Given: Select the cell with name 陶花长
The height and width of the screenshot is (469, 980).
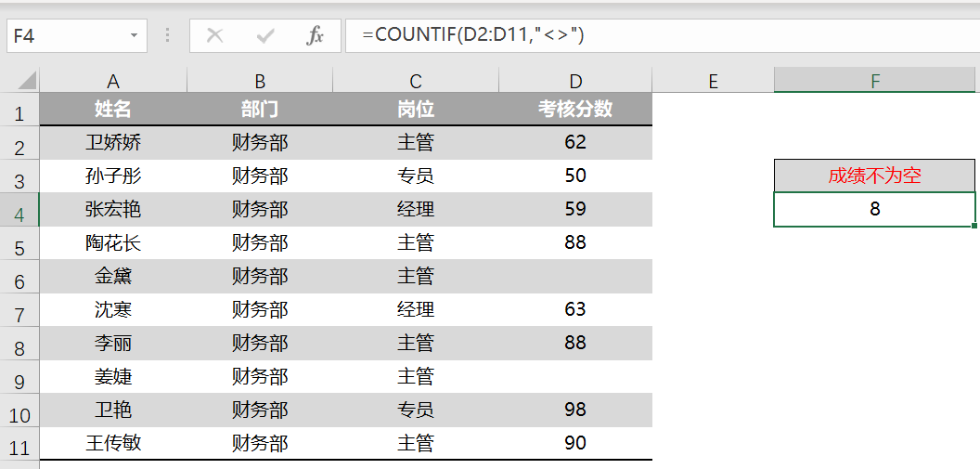Looking at the screenshot, I should tap(113, 242).
